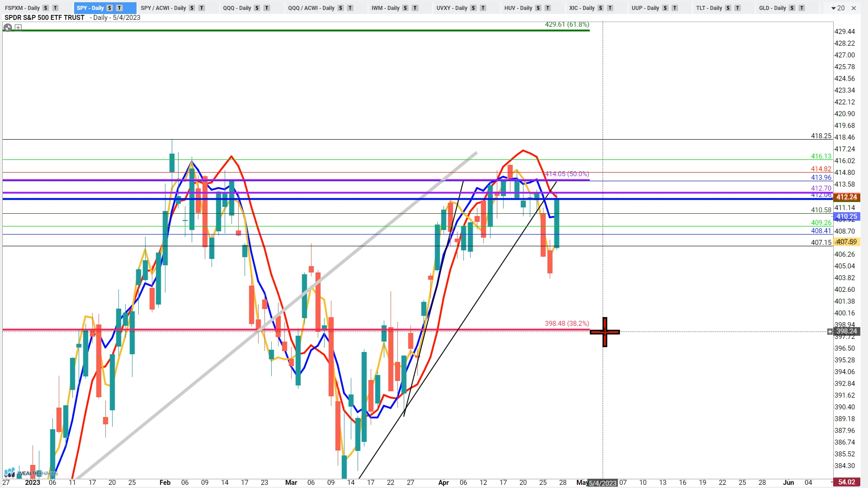
Task: Click the blue 408.41 level label
Action: pos(821,231)
